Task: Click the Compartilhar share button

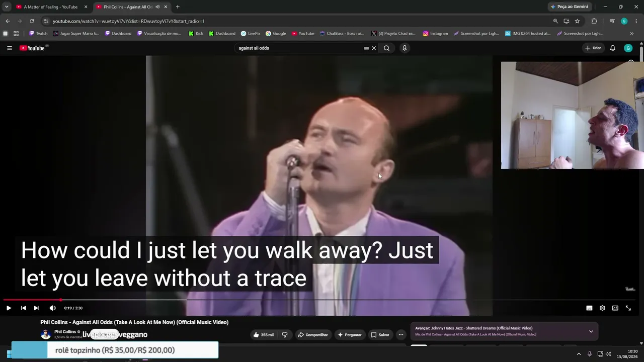Action: click(x=313, y=335)
